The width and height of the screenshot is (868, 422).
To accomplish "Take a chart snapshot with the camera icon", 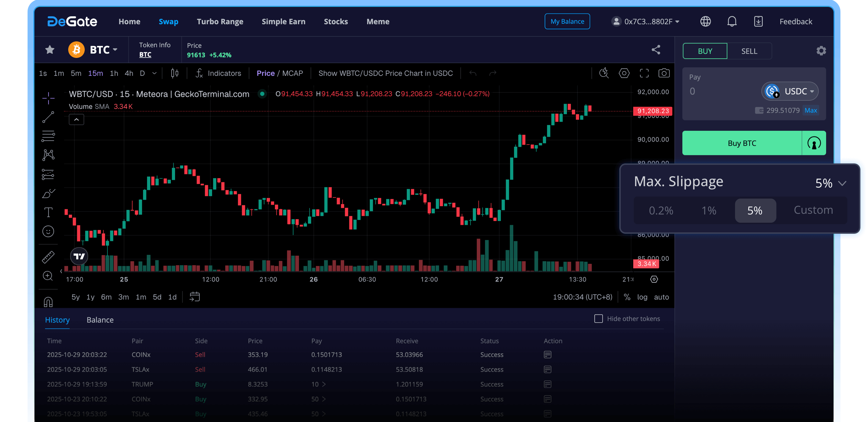I will 664,73.
